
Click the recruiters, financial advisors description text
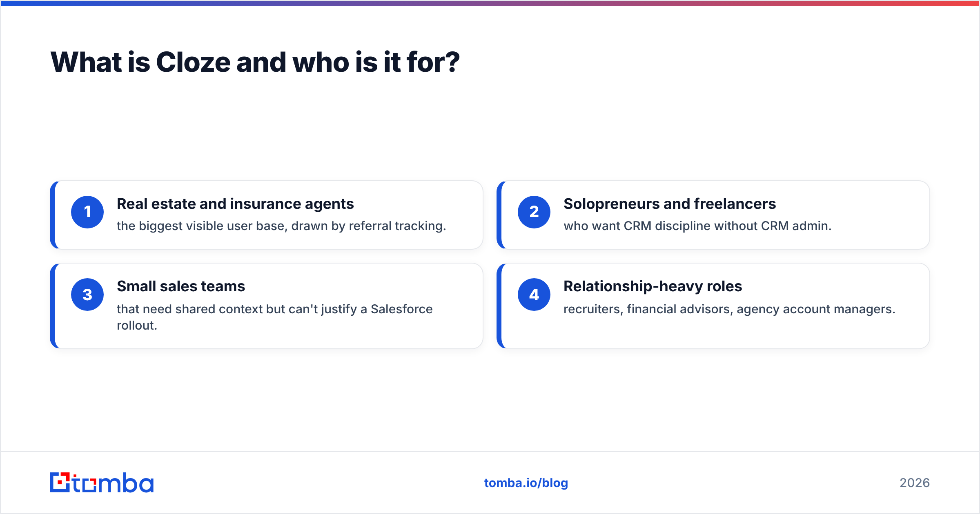pos(729,309)
